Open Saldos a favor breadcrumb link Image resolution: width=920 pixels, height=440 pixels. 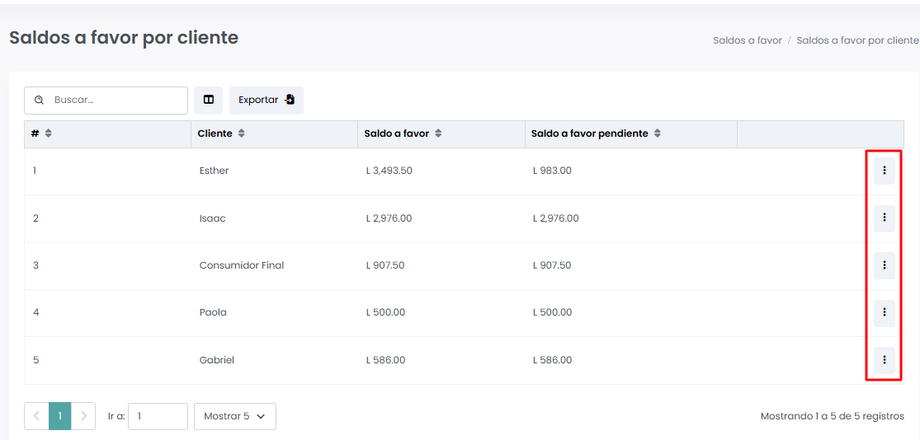(x=747, y=41)
